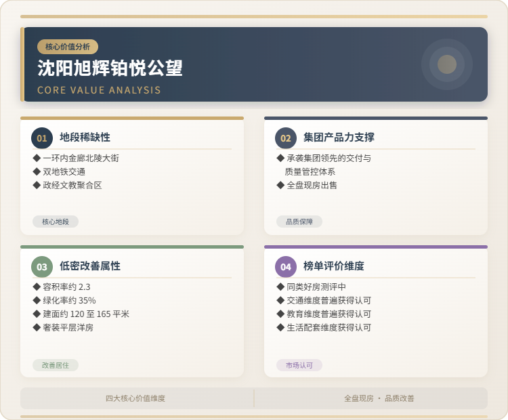Viewport: 508px width, 420px height.
Task: Click the bullet 全盘现房出售
Action: [307, 186]
